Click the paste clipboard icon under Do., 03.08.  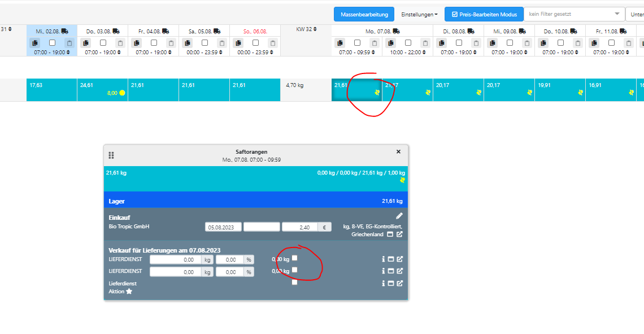(120, 43)
